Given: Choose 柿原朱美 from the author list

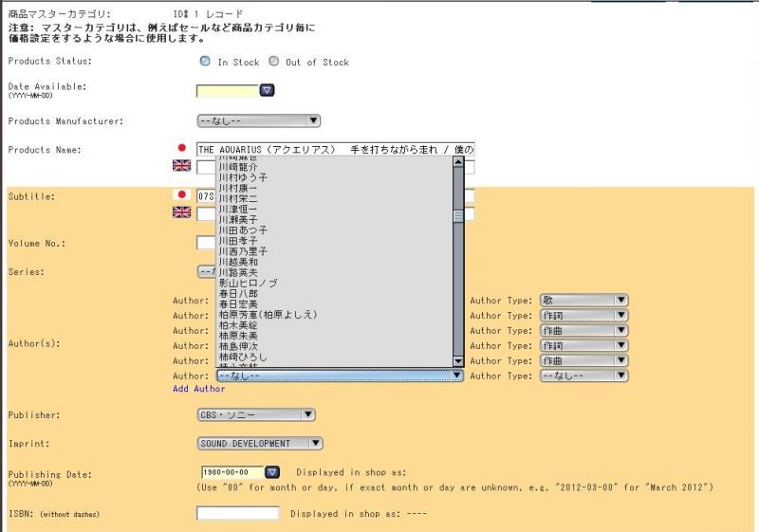Looking at the screenshot, I should [335, 336].
